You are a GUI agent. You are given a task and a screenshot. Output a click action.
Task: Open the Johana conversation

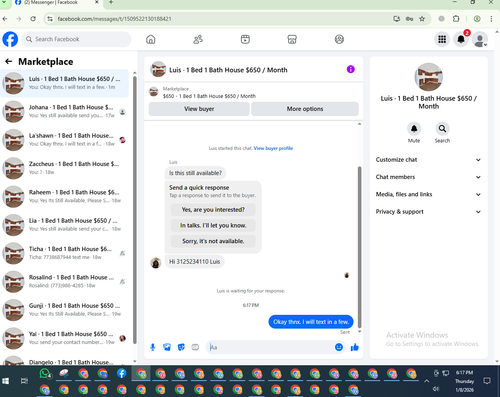[64, 112]
